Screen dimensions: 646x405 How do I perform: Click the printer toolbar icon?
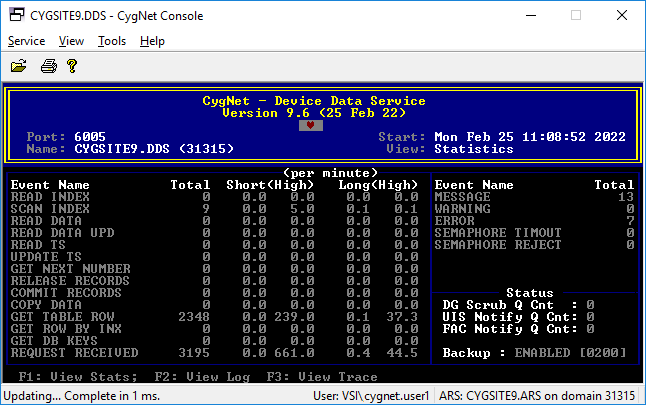tap(49, 66)
